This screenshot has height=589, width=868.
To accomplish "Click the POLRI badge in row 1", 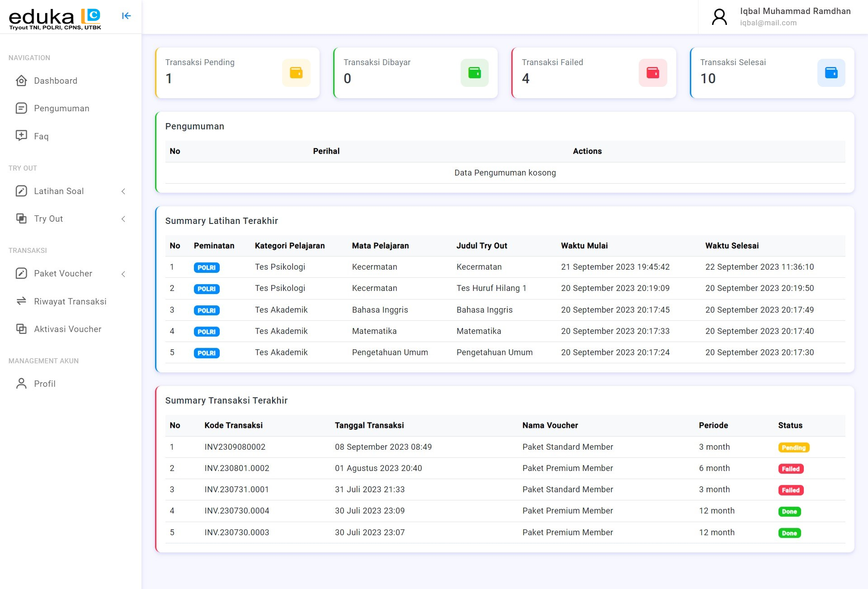I will [207, 268].
